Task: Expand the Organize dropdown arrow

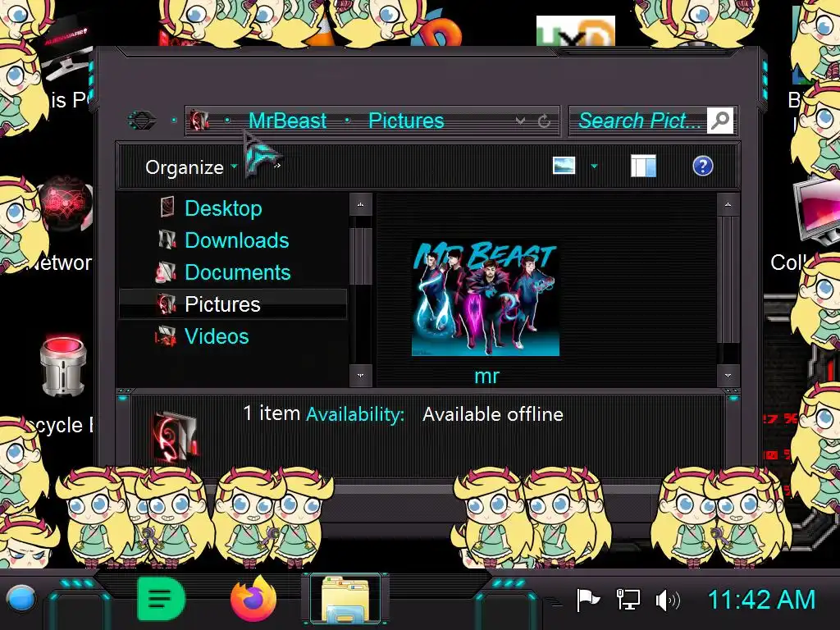Action: coord(234,167)
